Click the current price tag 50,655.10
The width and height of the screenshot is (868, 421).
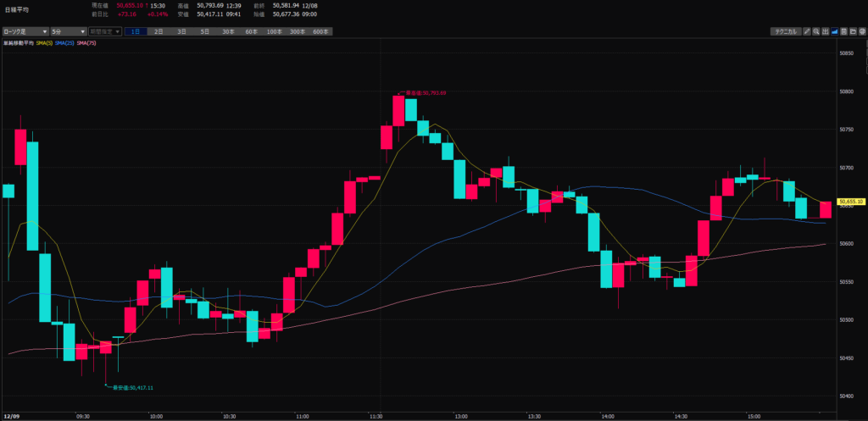point(849,202)
